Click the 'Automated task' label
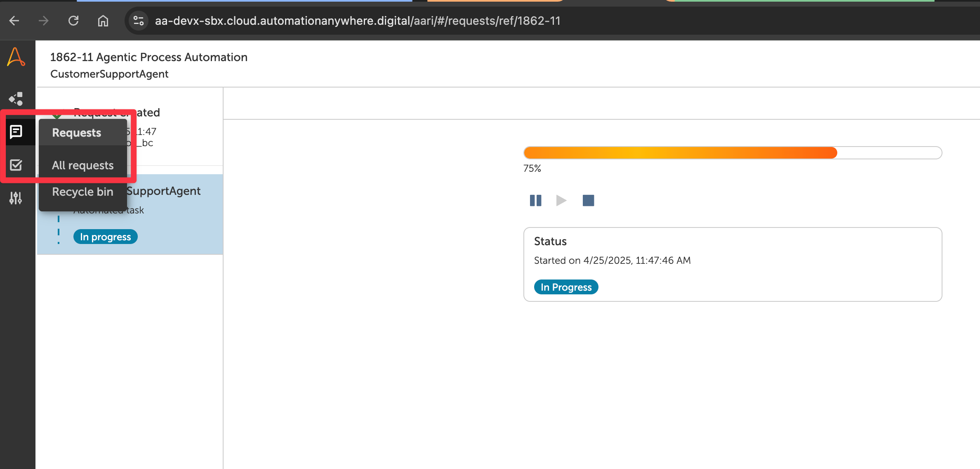This screenshot has height=469, width=980. (x=108, y=210)
